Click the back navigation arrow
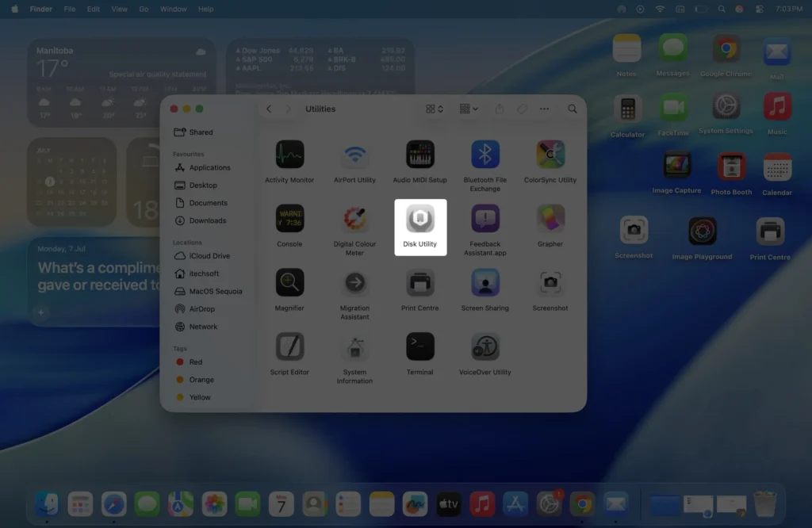 pyautogui.click(x=269, y=109)
